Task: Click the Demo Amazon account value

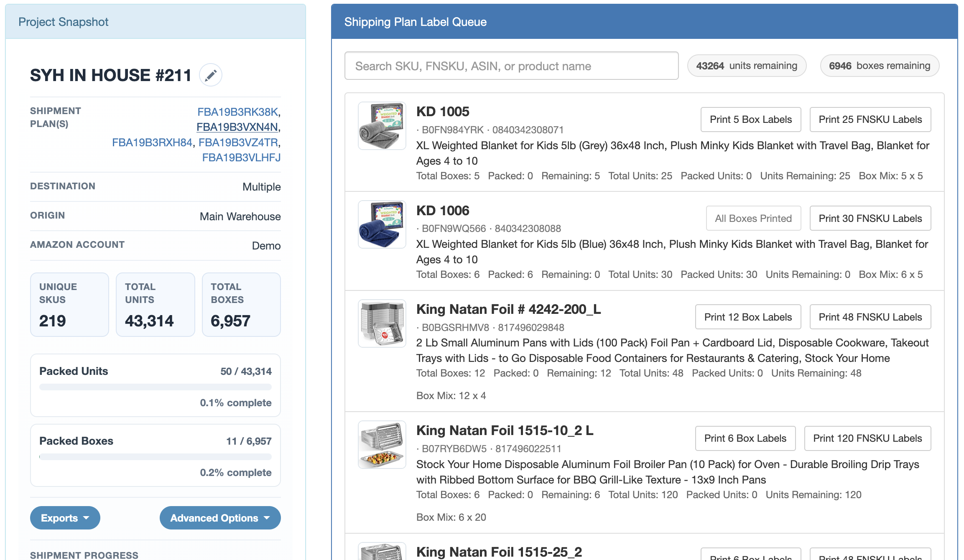Action: click(x=266, y=246)
